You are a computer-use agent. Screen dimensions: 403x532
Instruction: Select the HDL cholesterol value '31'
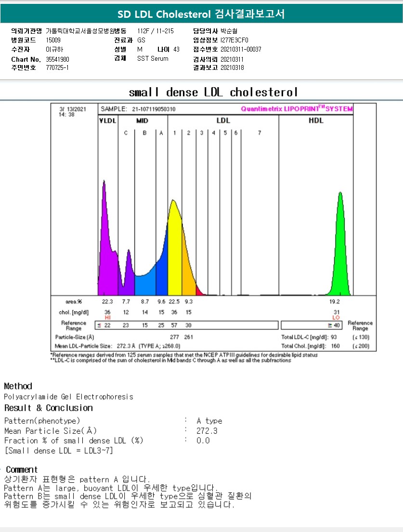(337, 312)
